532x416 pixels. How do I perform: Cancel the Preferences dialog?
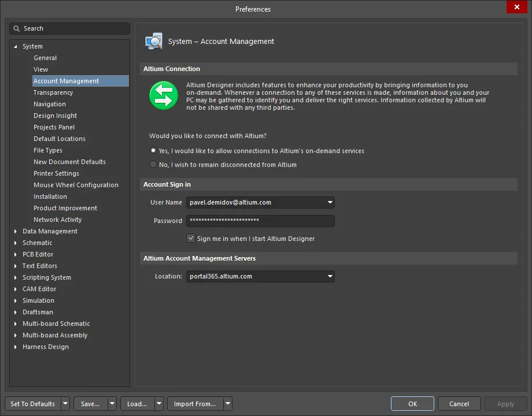459,404
